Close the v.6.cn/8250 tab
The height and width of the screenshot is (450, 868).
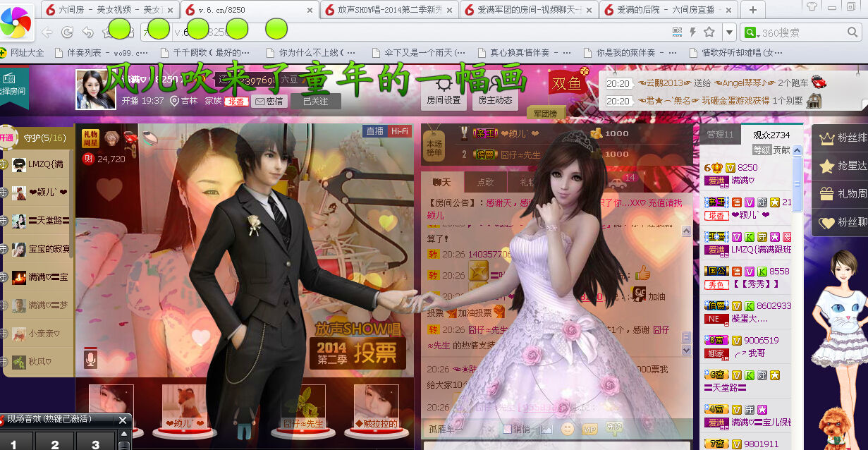coord(310,10)
